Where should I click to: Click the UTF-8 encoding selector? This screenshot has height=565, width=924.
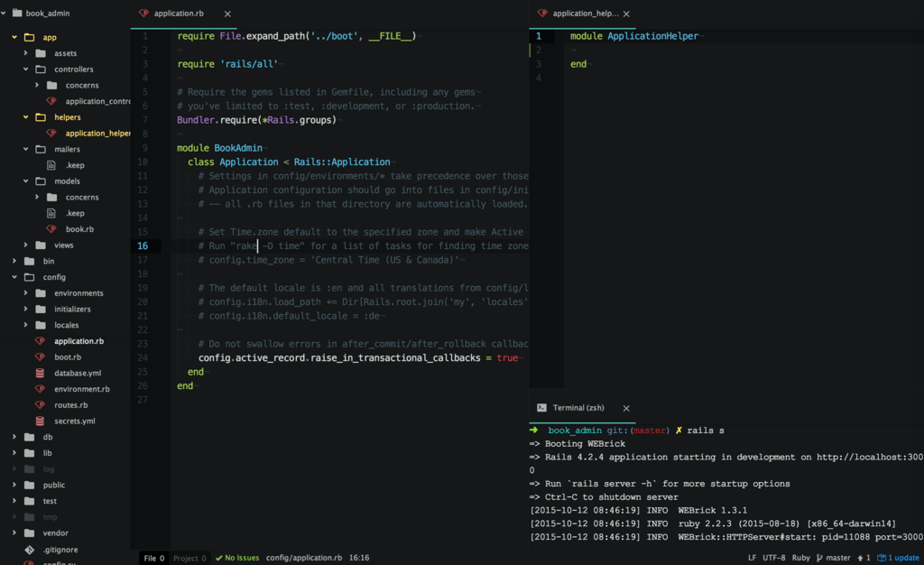click(773, 558)
